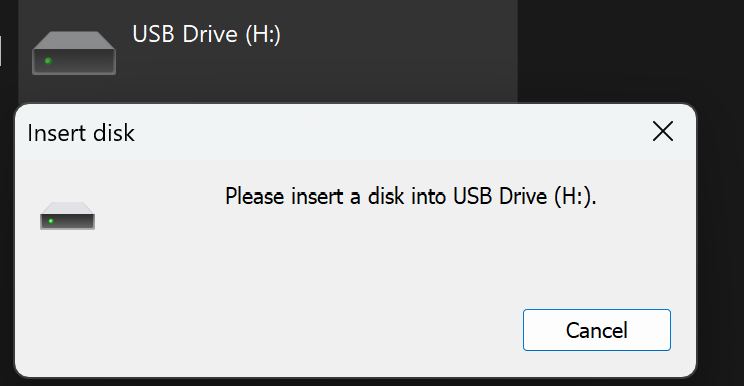Click the top surface of the gray drive icon
Viewport: 744px width, 386px height.
pos(74,40)
